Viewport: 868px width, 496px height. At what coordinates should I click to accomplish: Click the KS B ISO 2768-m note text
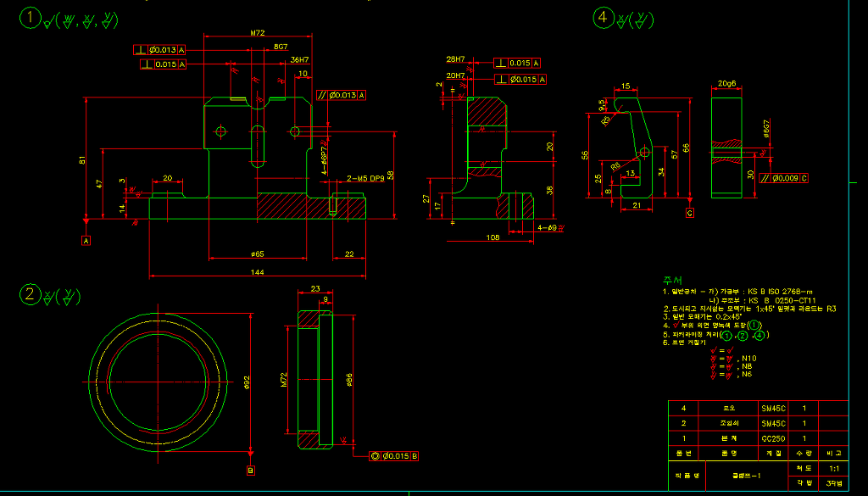[x=781, y=292]
